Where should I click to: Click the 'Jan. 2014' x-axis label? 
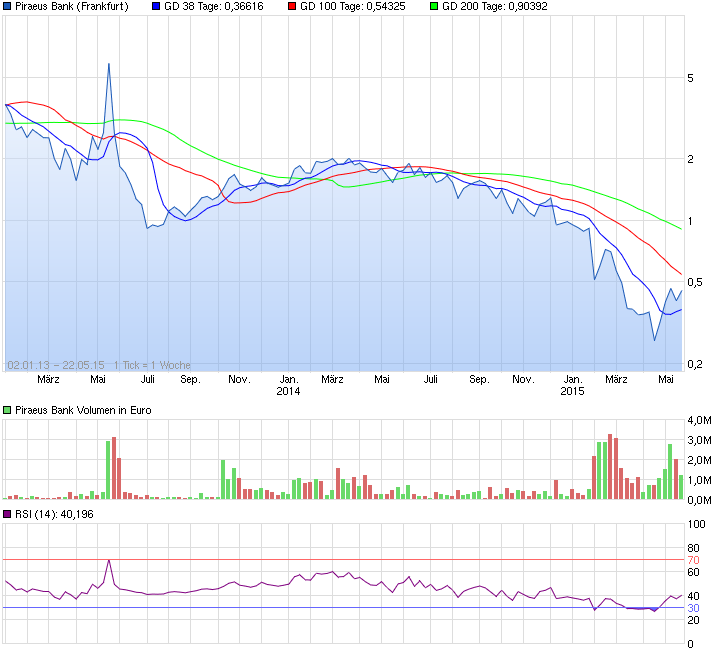click(288, 385)
